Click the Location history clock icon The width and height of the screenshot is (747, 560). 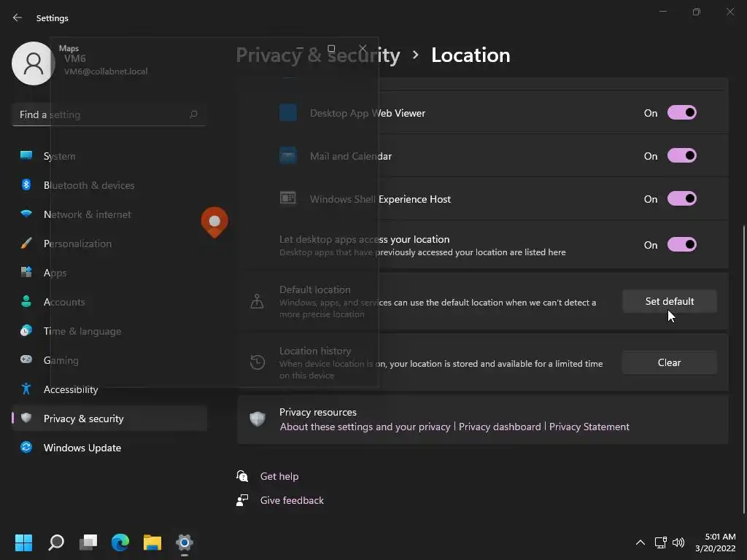(x=258, y=362)
